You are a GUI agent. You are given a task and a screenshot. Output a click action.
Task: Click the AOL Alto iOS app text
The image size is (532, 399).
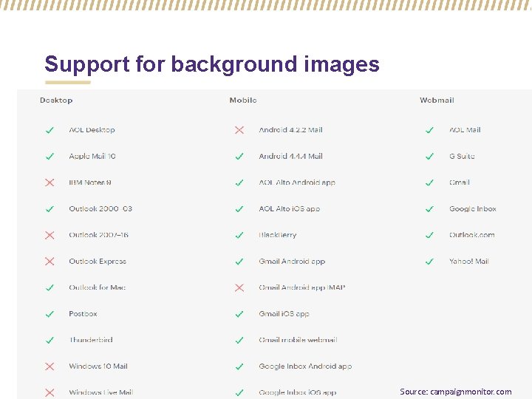click(290, 208)
